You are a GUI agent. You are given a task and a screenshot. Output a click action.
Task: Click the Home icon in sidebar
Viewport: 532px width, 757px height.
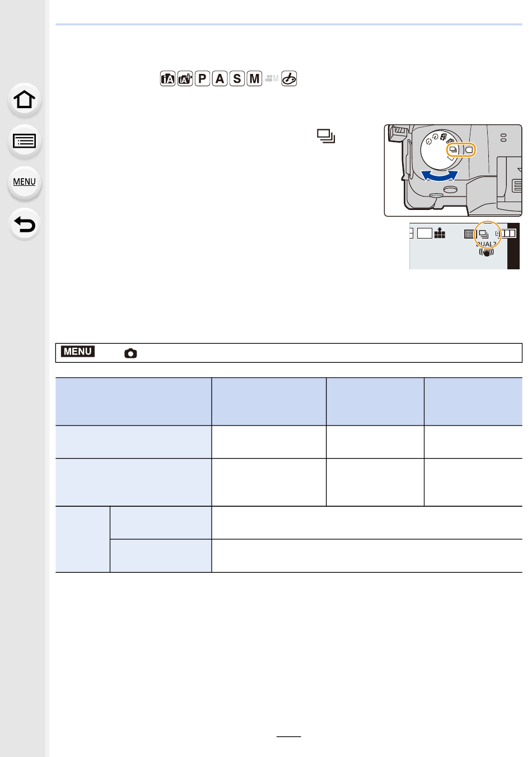point(25,100)
